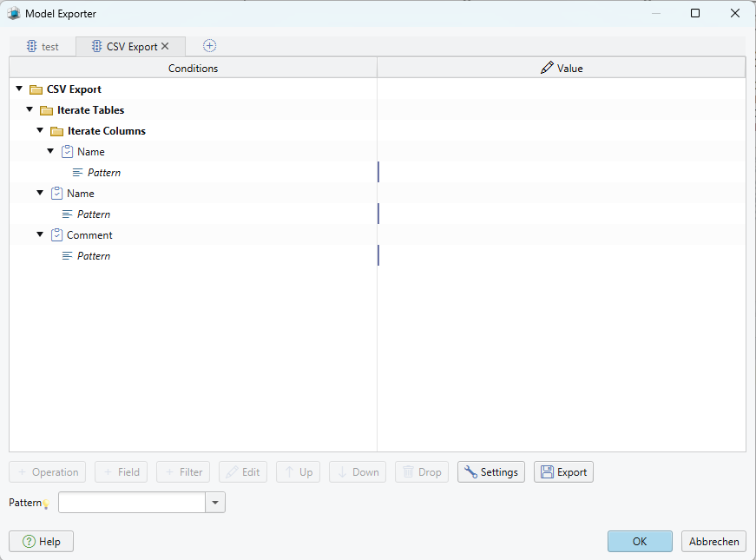Collapse the Comment node

(x=41, y=234)
